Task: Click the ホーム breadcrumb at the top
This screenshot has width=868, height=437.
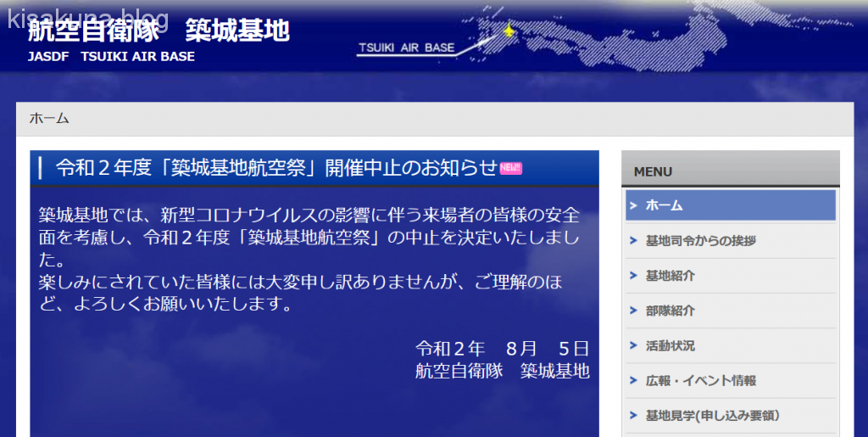Action: point(49,119)
